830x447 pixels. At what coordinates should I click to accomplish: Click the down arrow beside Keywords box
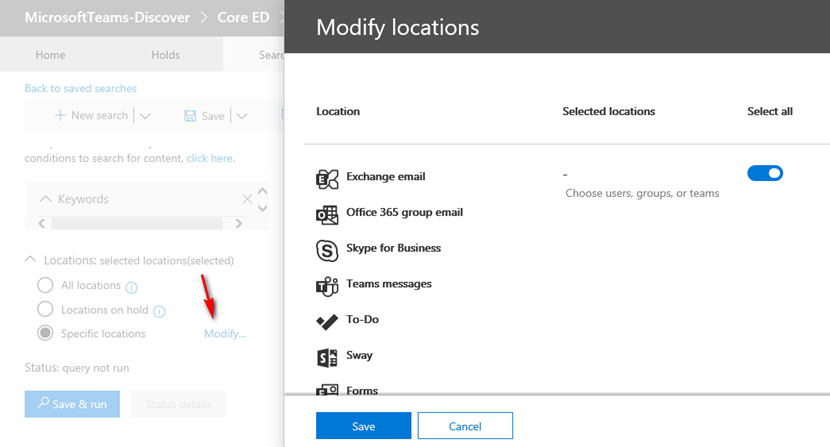click(263, 208)
